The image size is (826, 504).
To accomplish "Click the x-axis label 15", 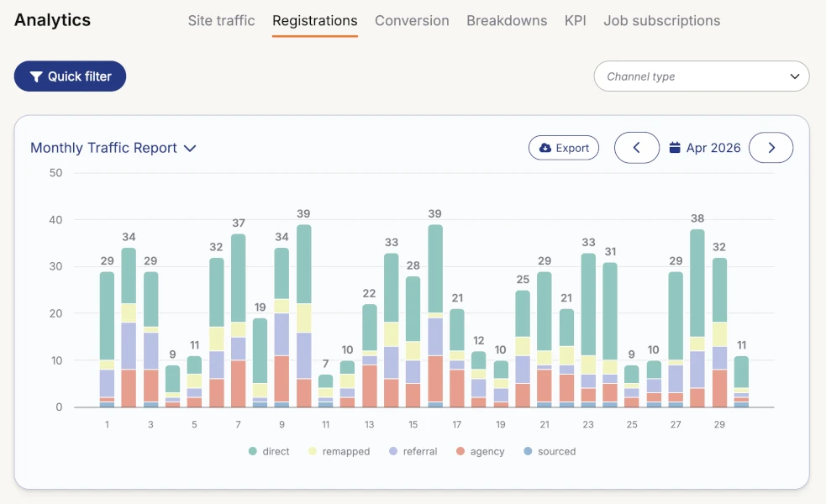I will 413,424.
